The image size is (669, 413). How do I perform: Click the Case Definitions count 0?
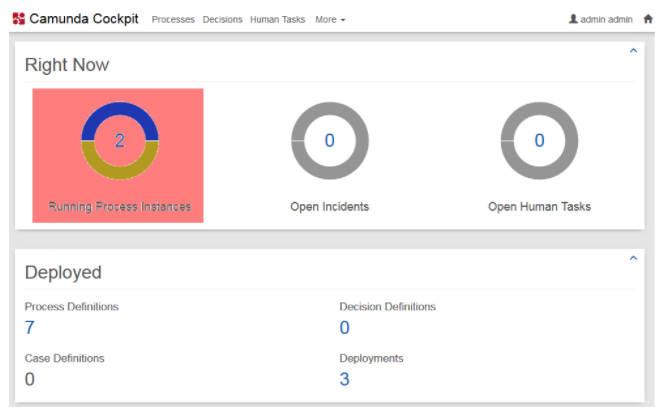[x=30, y=379]
